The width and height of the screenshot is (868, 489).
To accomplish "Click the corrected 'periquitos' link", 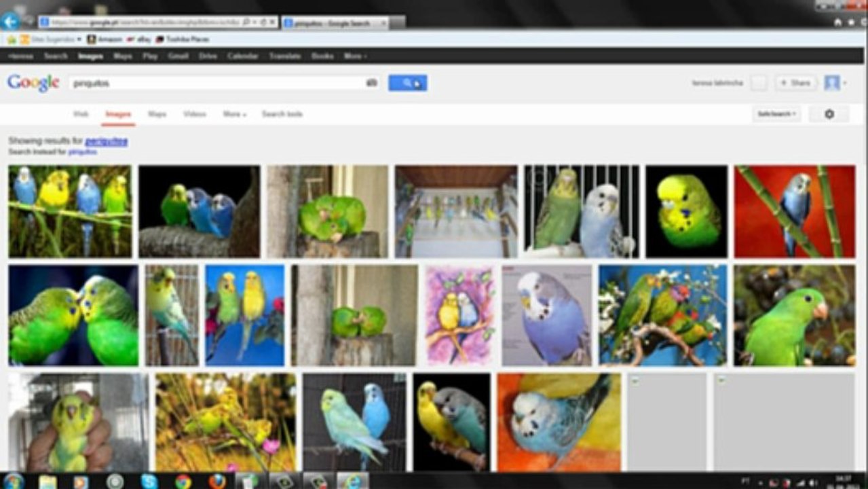I will pyautogui.click(x=106, y=141).
